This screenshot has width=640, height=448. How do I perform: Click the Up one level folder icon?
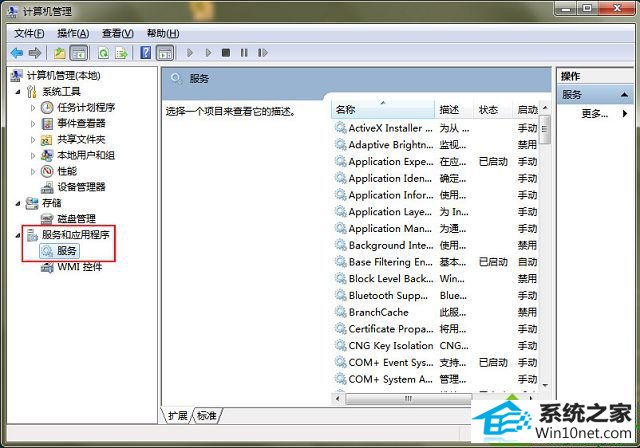coord(60,53)
